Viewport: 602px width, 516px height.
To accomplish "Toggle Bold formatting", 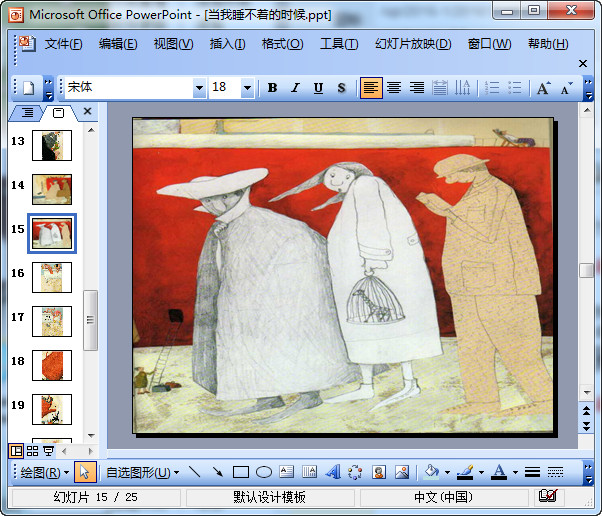I will 272,88.
